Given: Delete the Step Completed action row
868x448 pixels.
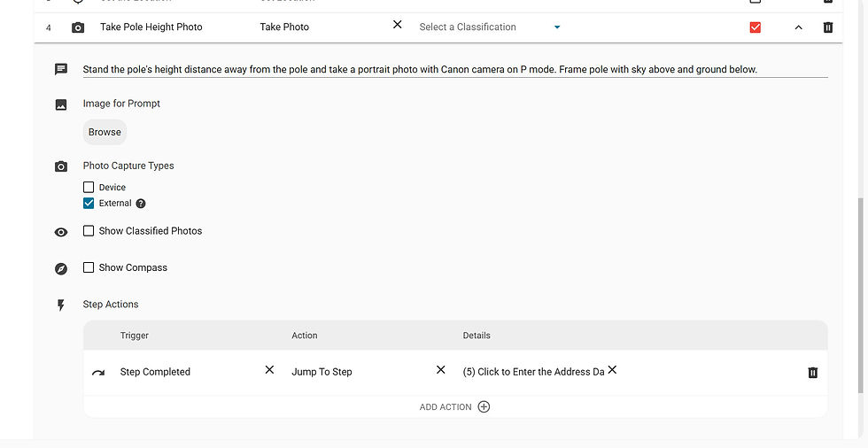Looking at the screenshot, I should click(x=813, y=372).
